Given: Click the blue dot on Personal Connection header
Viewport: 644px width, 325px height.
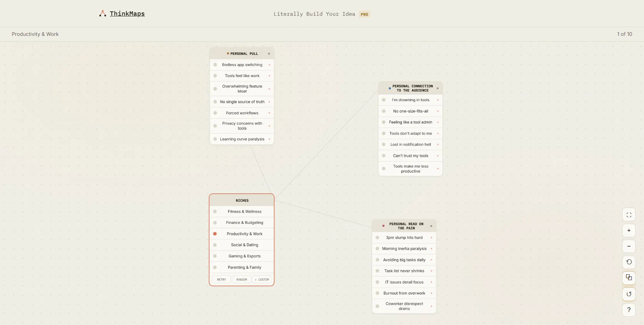Looking at the screenshot, I should (x=389, y=88).
